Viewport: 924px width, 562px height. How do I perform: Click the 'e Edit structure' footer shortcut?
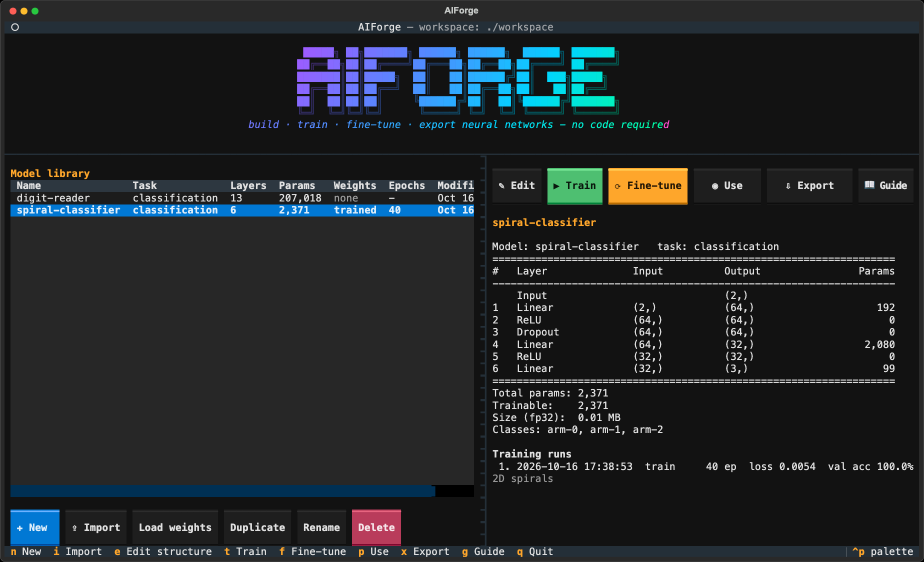[163, 551]
